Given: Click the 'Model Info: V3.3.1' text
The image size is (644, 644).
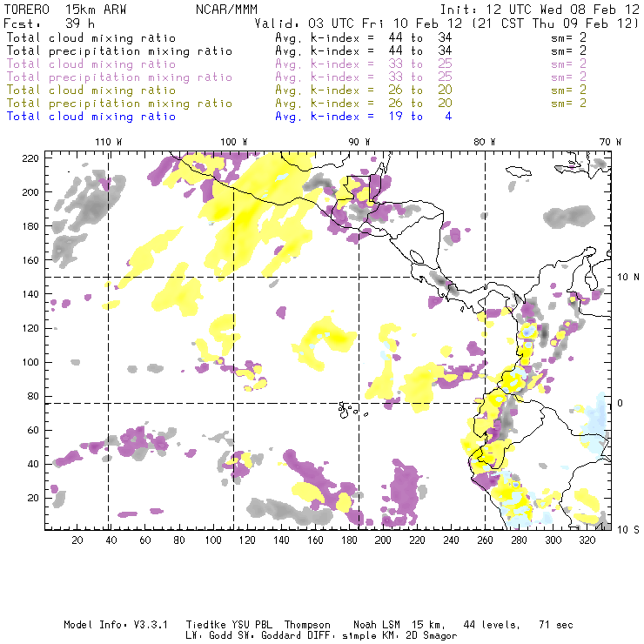Looking at the screenshot, I should click(116, 625).
